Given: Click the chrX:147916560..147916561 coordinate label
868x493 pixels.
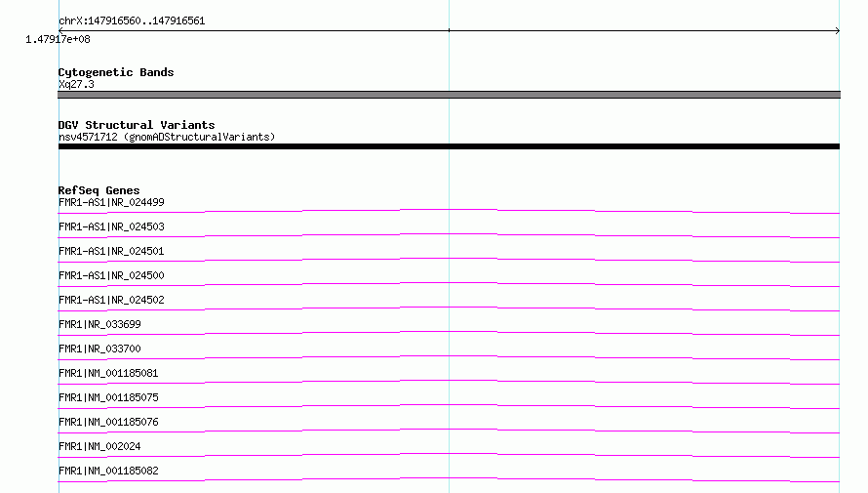Looking at the screenshot, I should point(132,21).
